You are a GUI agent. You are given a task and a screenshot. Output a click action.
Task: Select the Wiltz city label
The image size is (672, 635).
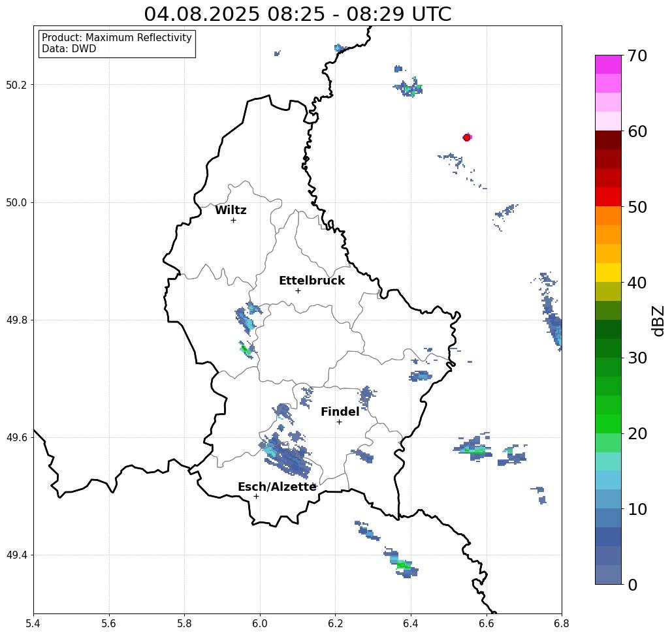point(231,210)
